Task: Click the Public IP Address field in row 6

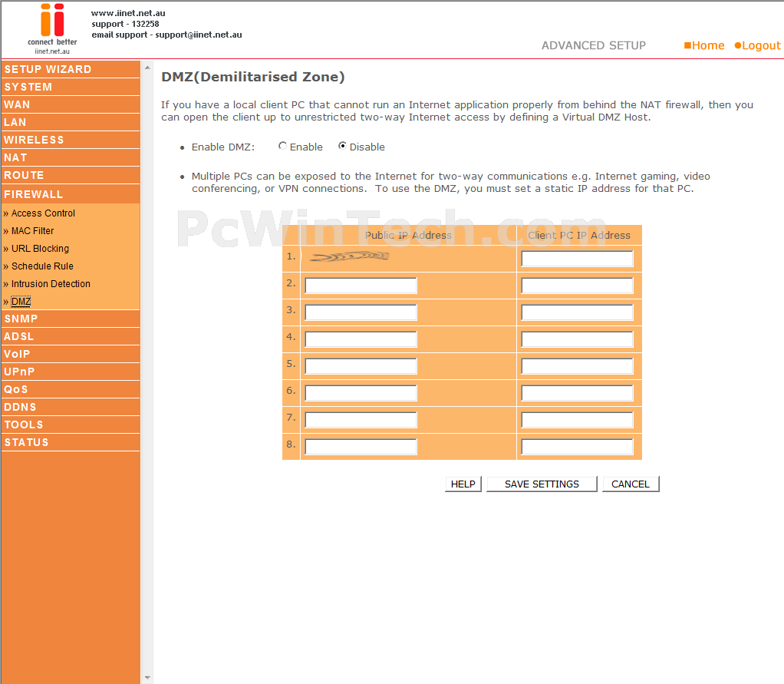Action: point(361,393)
